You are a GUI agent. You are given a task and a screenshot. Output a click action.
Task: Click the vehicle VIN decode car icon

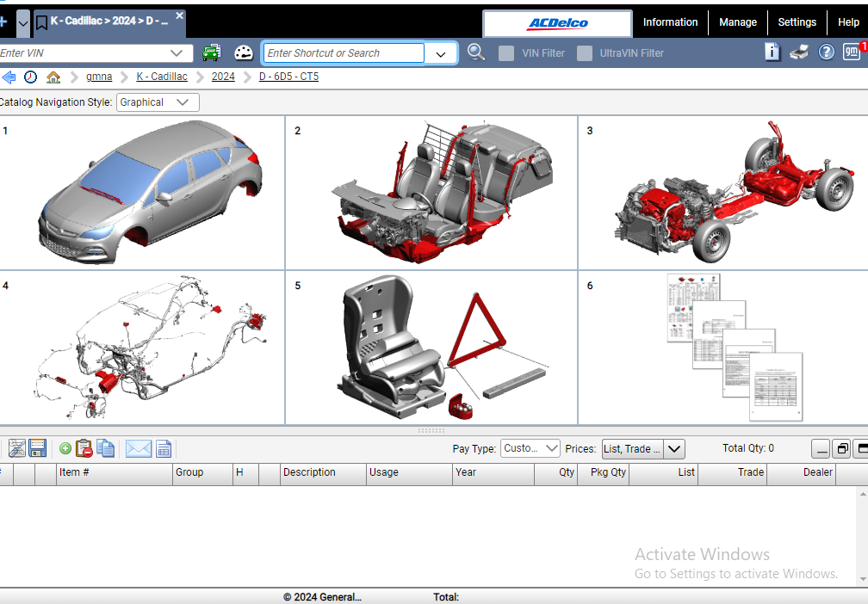click(x=211, y=53)
